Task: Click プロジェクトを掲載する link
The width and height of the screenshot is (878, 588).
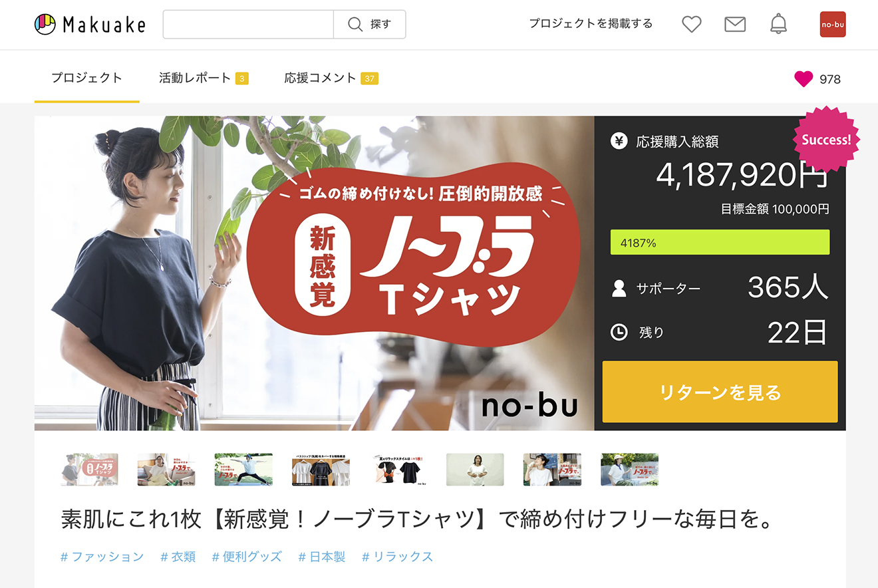Action: point(591,24)
